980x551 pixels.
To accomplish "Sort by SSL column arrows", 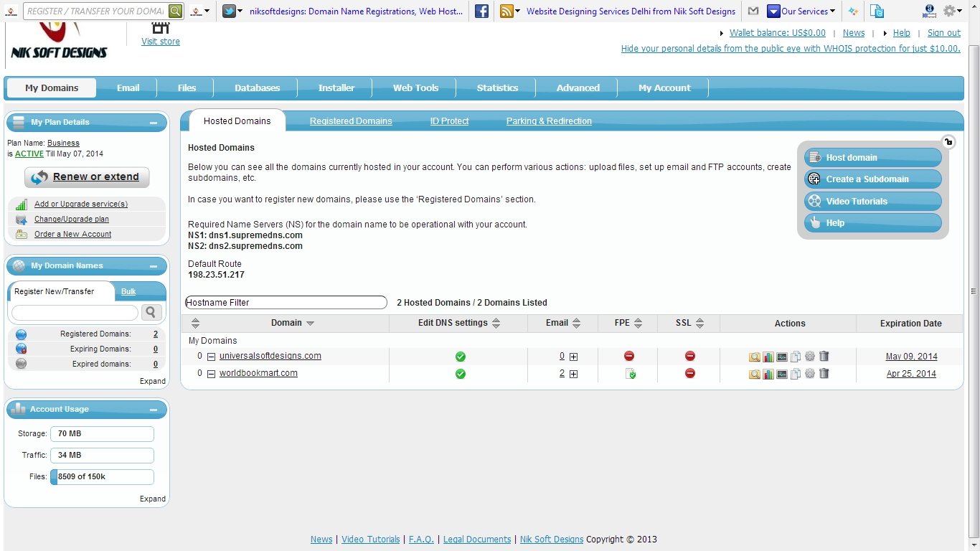I will coord(700,323).
